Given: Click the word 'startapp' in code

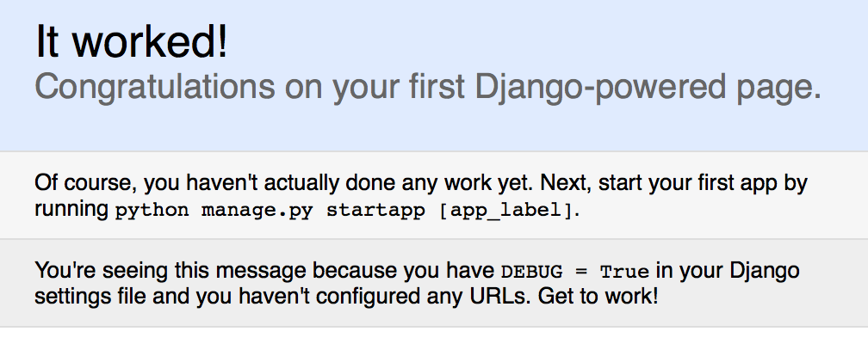Looking at the screenshot, I should 375,211.
